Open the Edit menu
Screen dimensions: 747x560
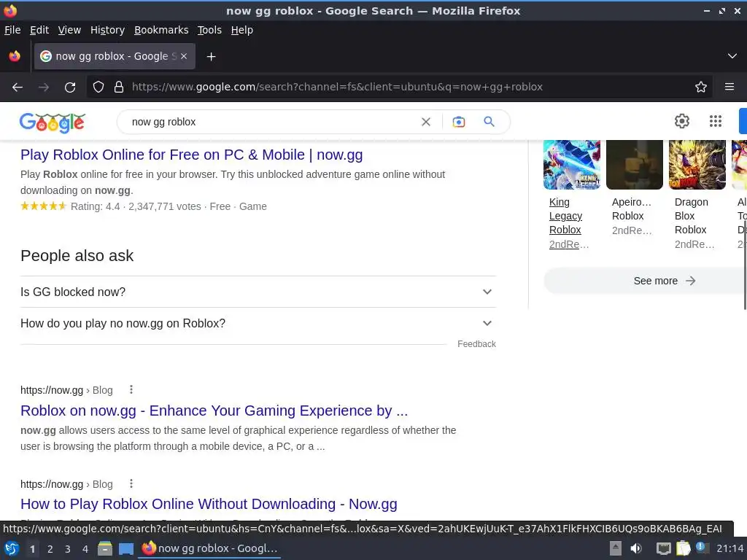[39, 30]
